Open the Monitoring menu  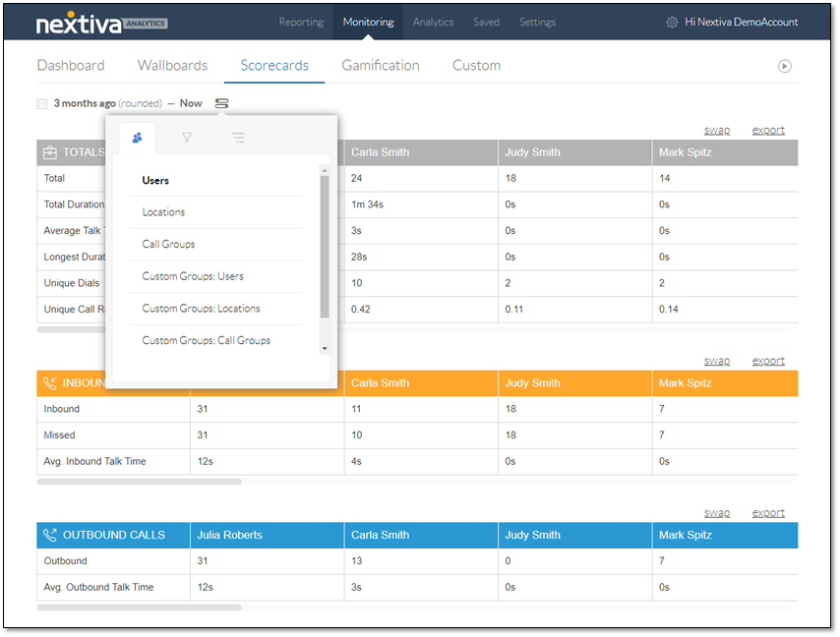[368, 22]
